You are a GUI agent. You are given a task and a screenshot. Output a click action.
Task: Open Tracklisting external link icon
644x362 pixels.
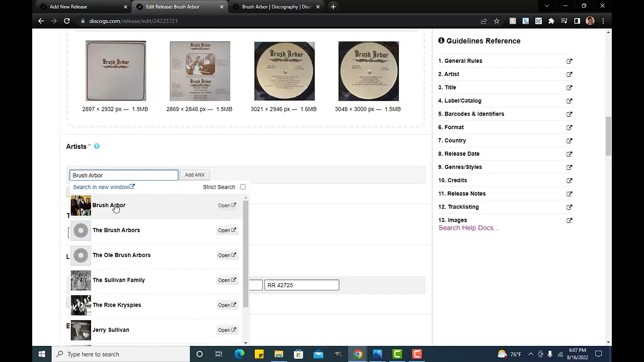click(x=569, y=207)
